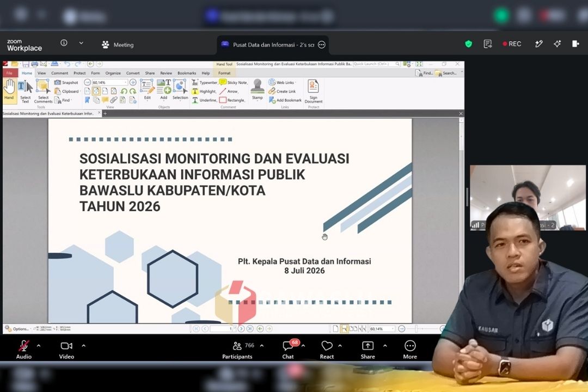The width and height of the screenshot is (588, 392).
Task: Select the Typewriter comment tool
Action: click(x=205, y=83)
